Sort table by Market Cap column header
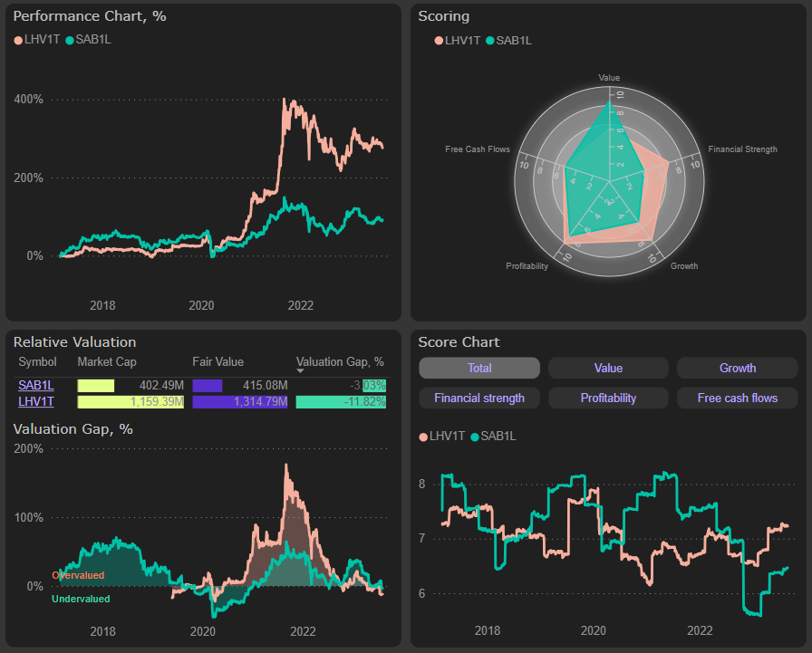The image size is (812, 653). [x=106, y=362]
